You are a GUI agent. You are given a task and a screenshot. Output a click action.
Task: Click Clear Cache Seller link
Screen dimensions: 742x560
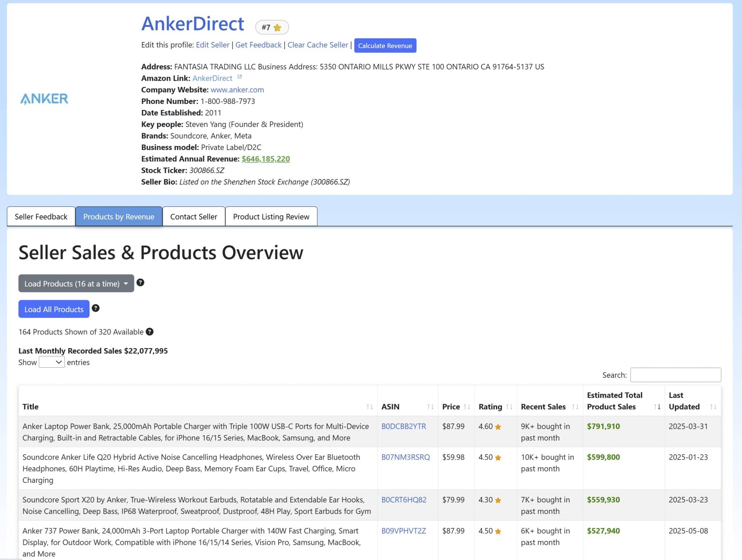[x=318, y=45]
